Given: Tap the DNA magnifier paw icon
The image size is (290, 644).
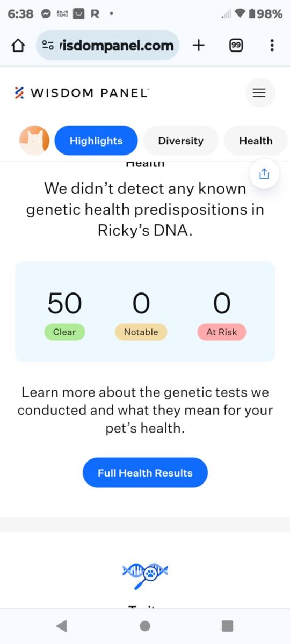Looking at the screenshot, I should tap(145, 576).
